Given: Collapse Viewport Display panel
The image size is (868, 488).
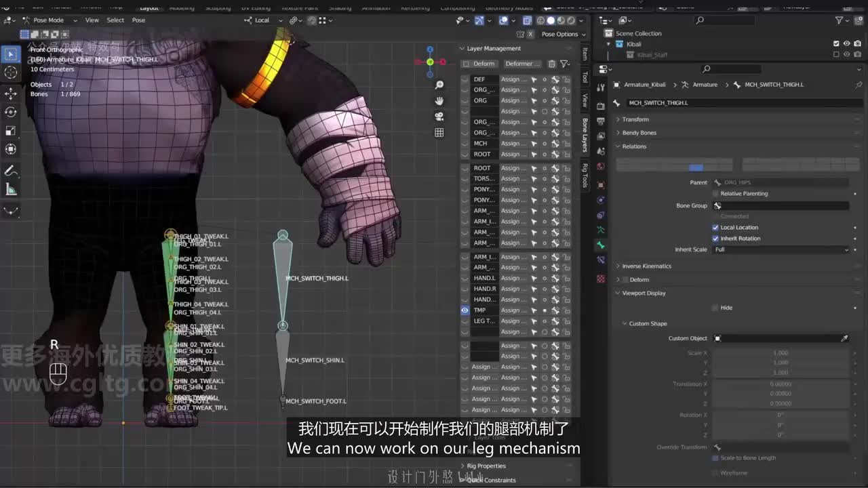Looking at the screenshot, I should tap(644, 293).
